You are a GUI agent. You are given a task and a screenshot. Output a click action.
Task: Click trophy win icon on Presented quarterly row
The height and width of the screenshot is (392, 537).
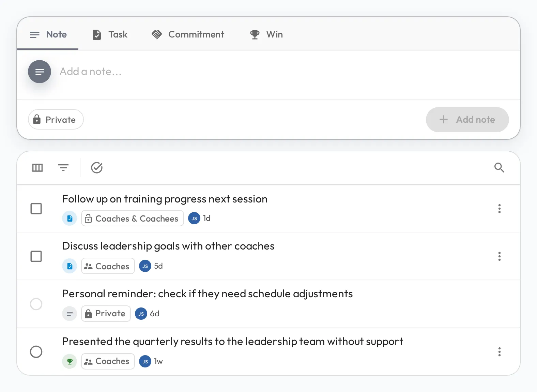70,362
